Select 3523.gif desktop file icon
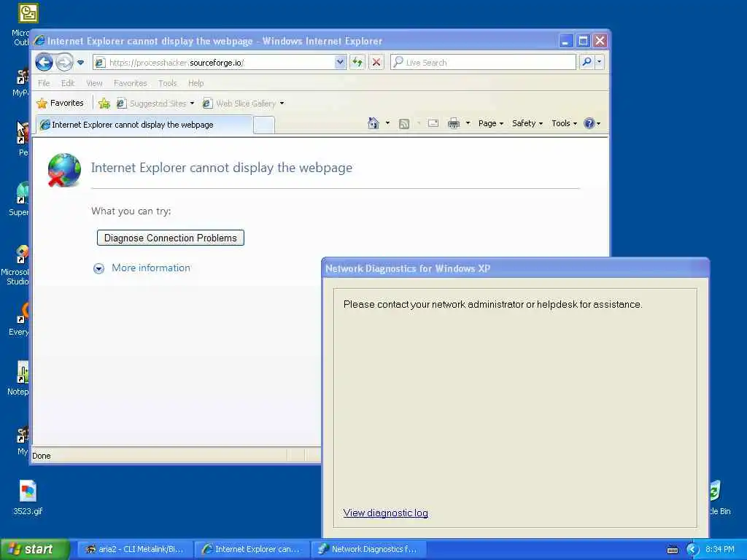 (28, 497)
